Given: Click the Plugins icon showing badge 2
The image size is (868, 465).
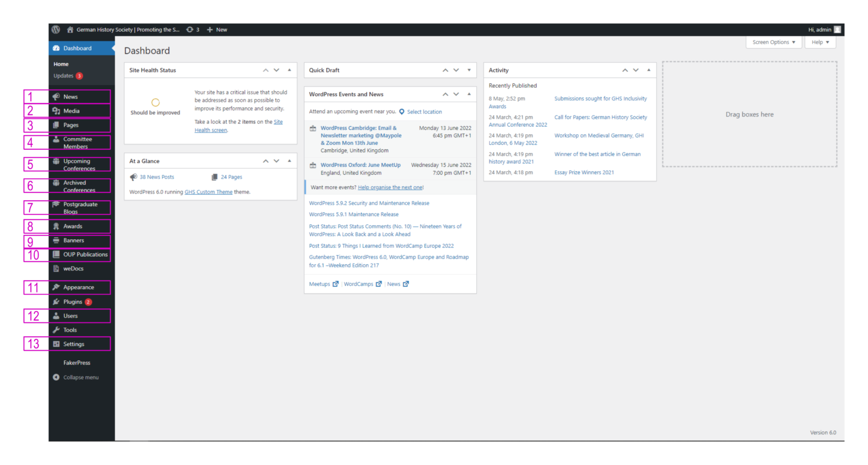Looking at the screenshot, I should click(55, 302).
